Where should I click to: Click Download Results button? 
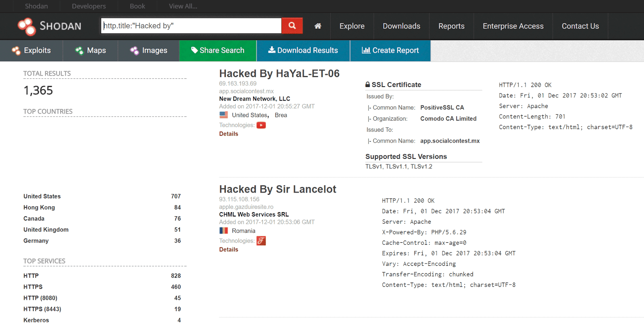point(303,50)
